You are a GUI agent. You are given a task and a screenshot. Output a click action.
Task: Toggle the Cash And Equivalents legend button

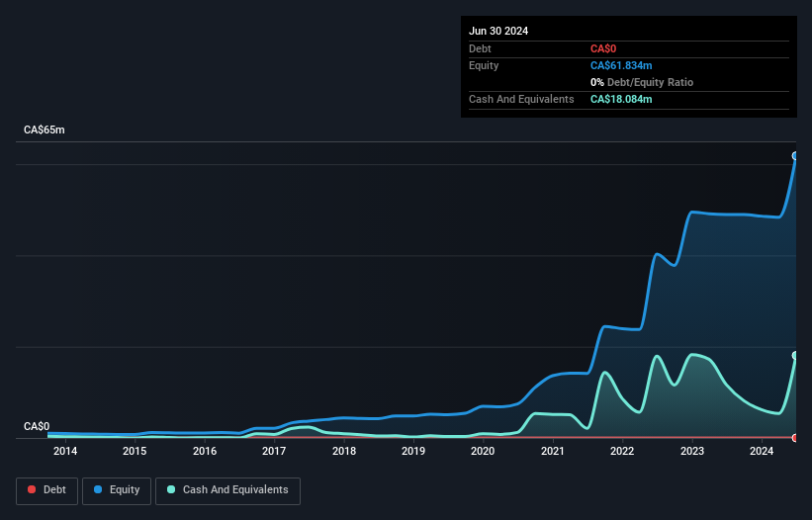(227, 490)
